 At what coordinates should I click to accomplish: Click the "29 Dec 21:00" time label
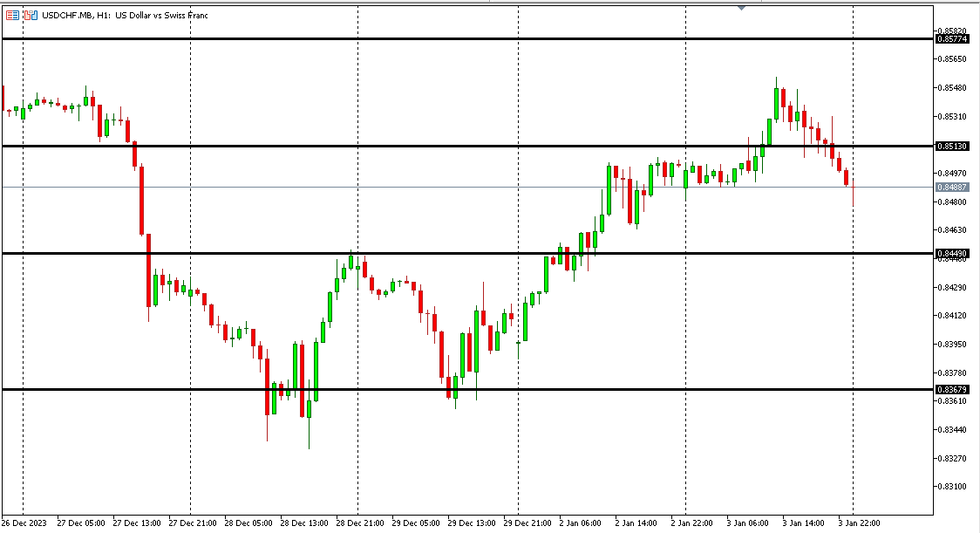pos(527,523)
